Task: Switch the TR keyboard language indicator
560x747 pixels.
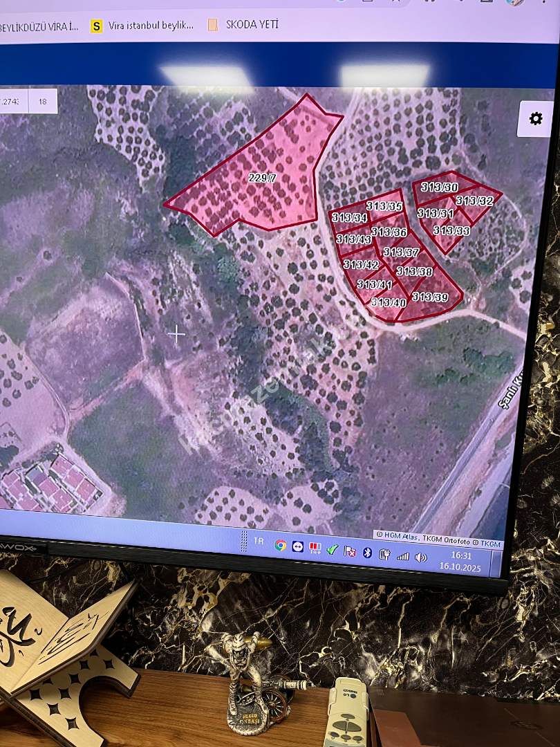Action: [x=259, y=542]
